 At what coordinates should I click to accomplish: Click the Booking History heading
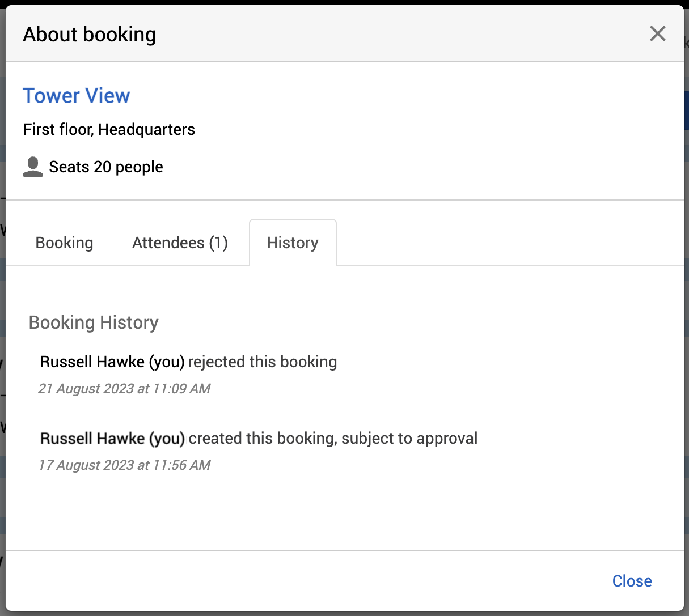94,322
